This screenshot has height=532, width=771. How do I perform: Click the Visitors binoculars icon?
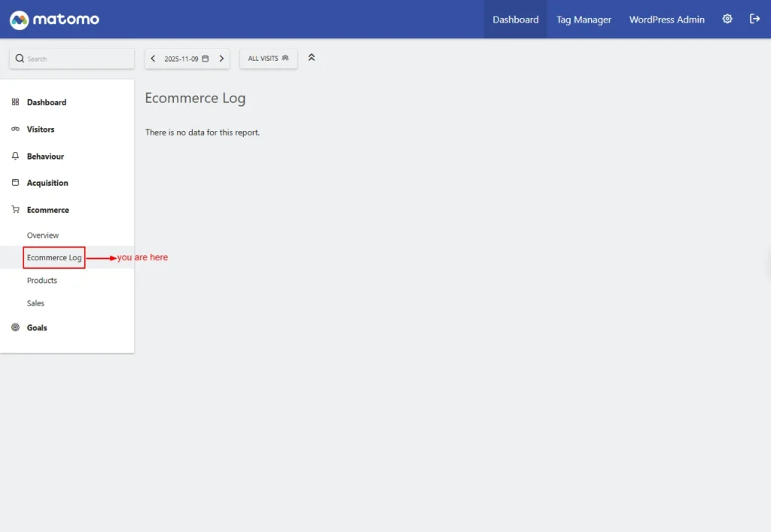click(16, 129)
